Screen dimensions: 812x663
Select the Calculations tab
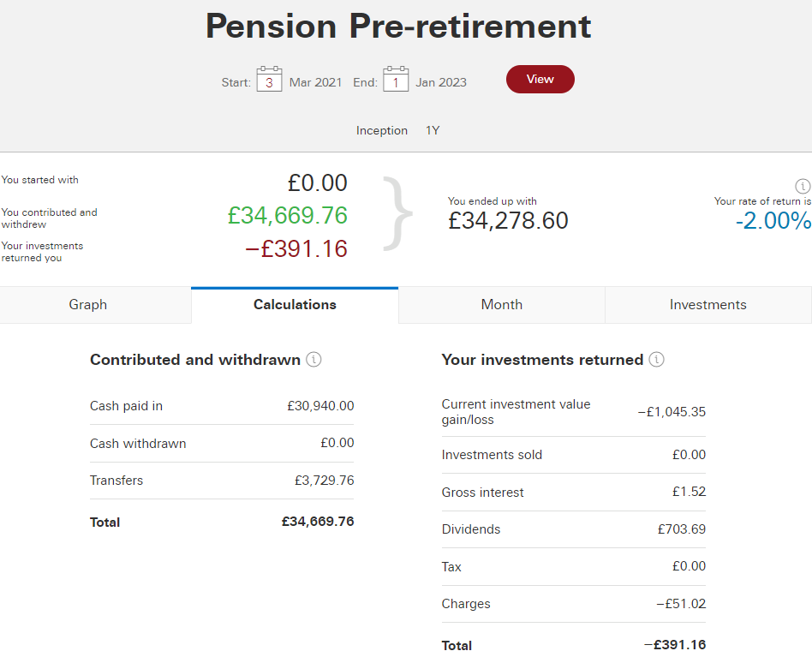tap(295, 305)
